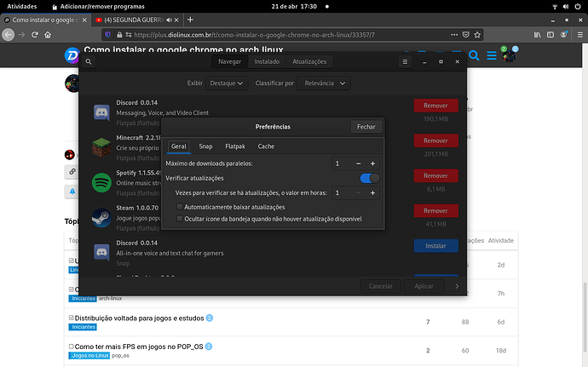Expand the chevron next to Aplicar
Screen dimensions: 588x367
[457, 286]
